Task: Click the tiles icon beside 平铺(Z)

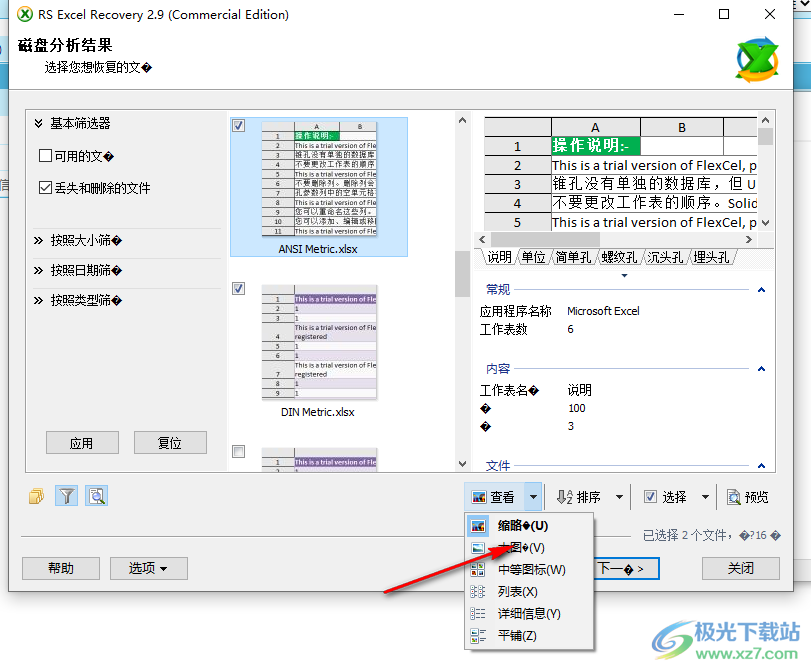Action: click(x=478, y=635)
